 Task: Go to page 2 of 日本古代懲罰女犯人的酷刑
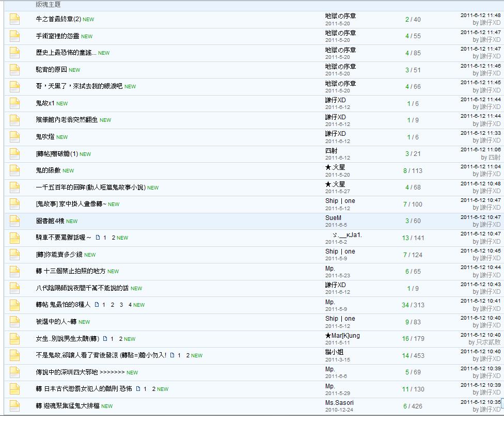[x=154, y=389]
